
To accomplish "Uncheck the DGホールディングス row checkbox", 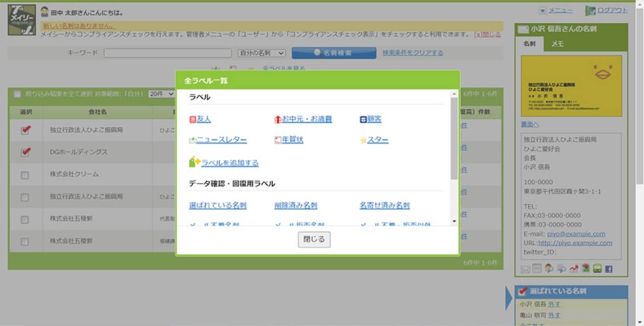I will click(25, 152).
